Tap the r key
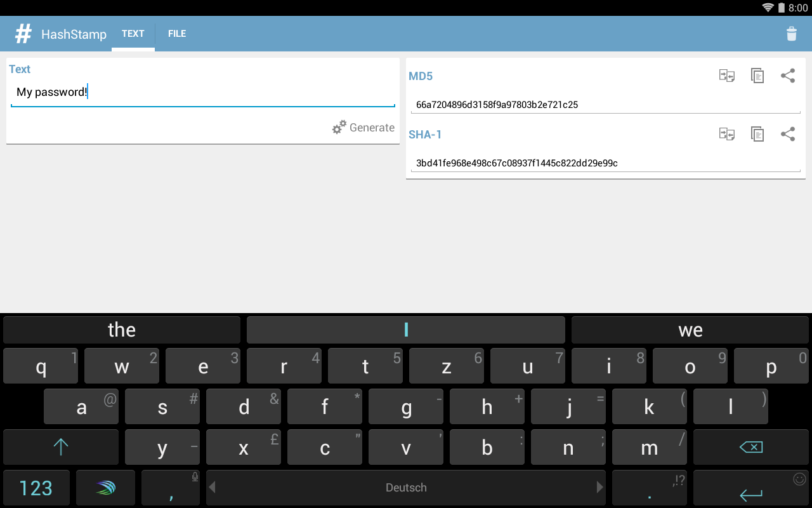The height and width of the screenshot is (508, 812). 284,366
